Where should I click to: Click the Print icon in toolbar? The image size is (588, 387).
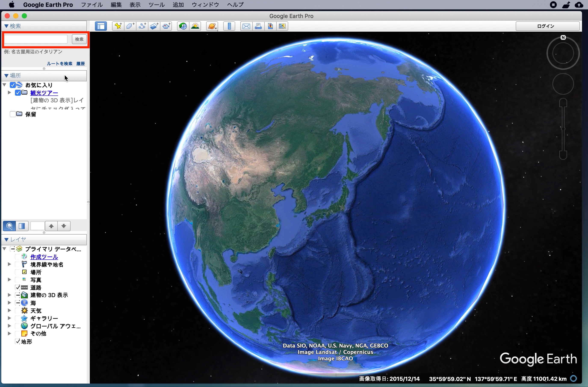[x=258, y=26]
